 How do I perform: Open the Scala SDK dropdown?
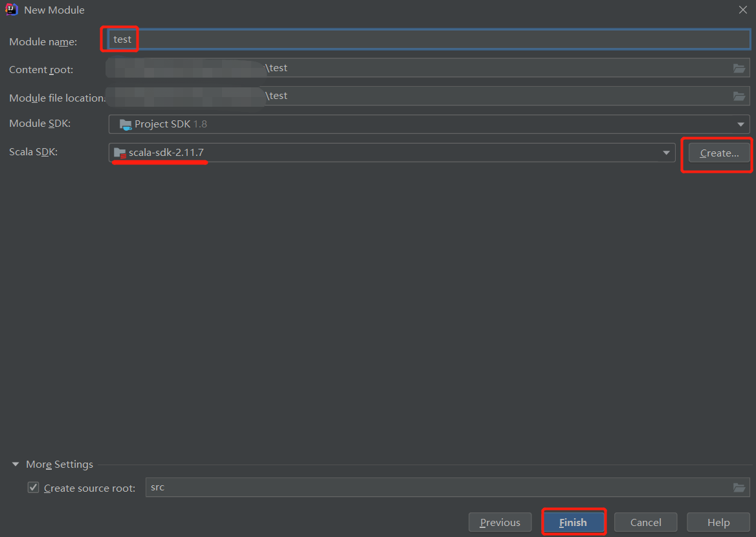[666, 153]
